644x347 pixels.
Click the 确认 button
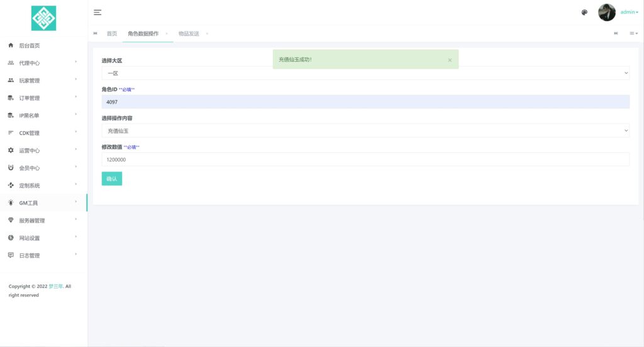click(x=112, y=179)
